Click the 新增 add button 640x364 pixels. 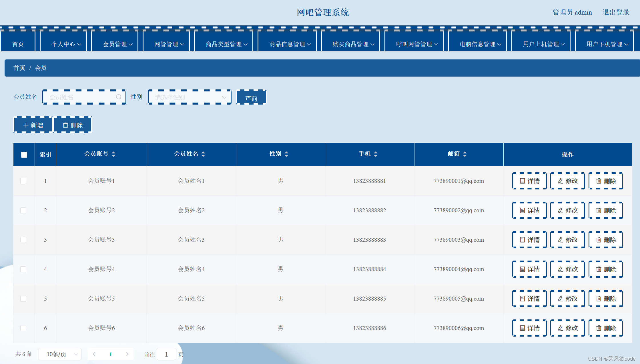pyautogui.click(x=33, y=125)
